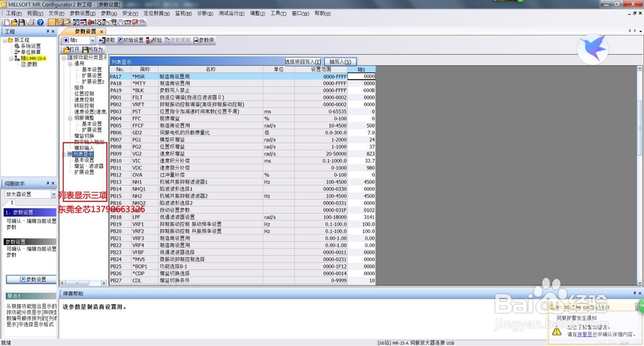Viewport: 644px width, 346px height.
Task: Close the 工程 project panel
Action: [x=53, y=31]
